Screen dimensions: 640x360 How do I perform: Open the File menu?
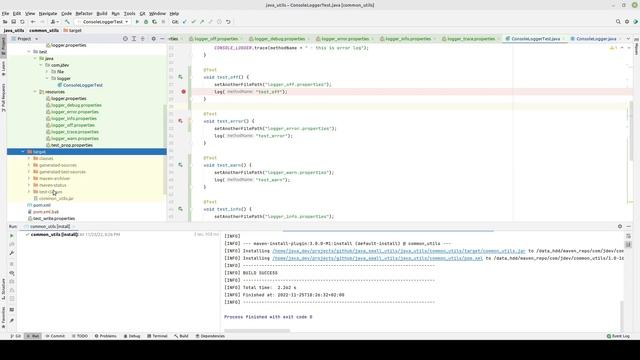pos(5,13)
